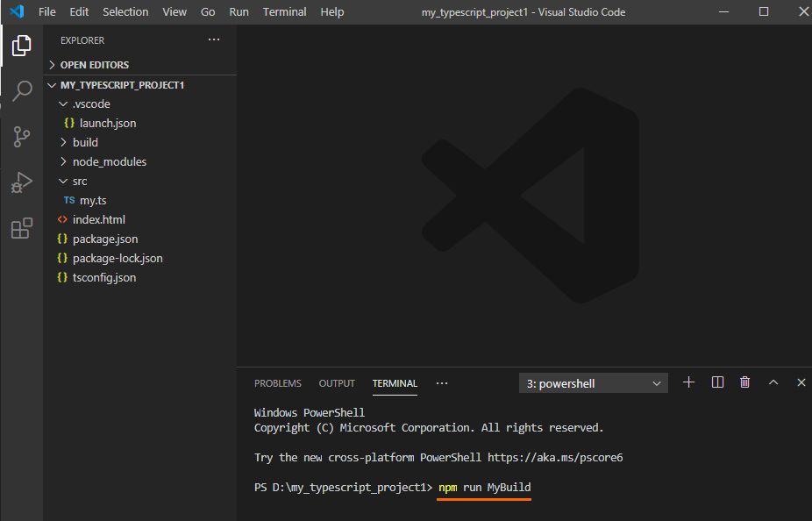The height and width of the screenshot is (521, 812).
Task: Expand the node_modules folder
Action: 109,161
